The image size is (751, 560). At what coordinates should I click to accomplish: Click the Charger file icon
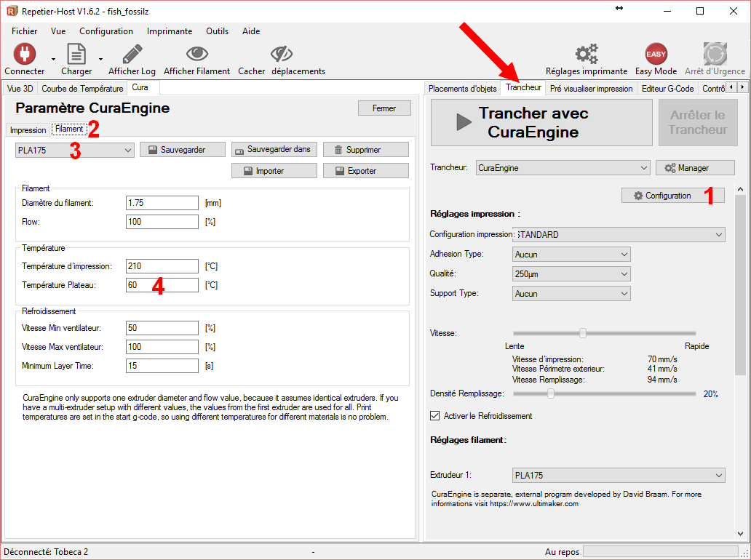click(x=76, y=54)
